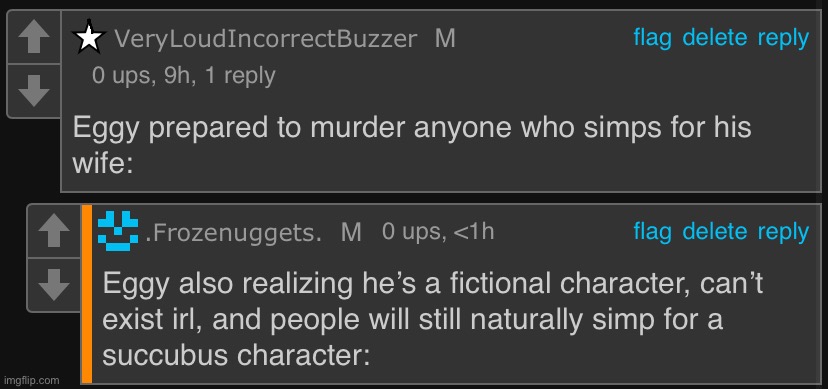
Task: Click the 'Eggy prepared to murder' comment text
Action: (411, 146)
